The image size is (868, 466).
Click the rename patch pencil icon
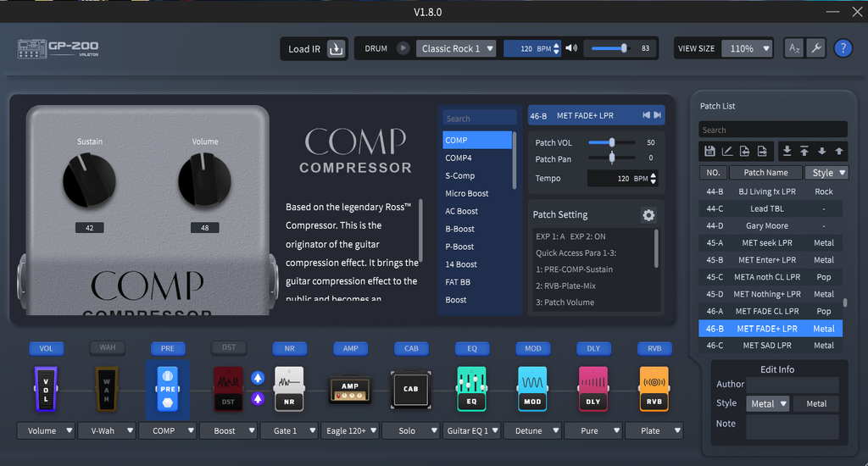726,151
